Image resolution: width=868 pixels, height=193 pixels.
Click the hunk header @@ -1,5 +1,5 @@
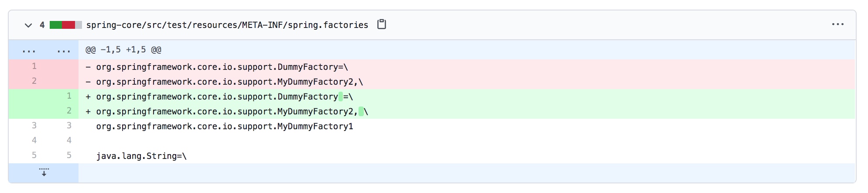click(123, 50)
